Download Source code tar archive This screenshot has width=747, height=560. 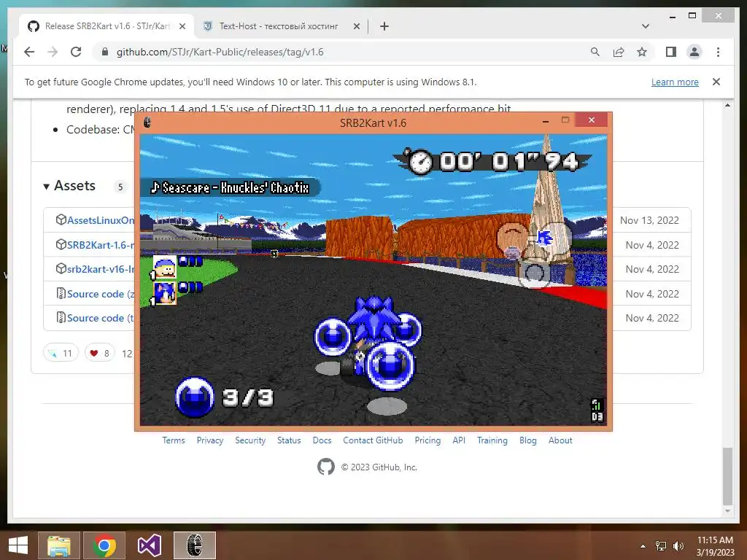pos(101,318)
